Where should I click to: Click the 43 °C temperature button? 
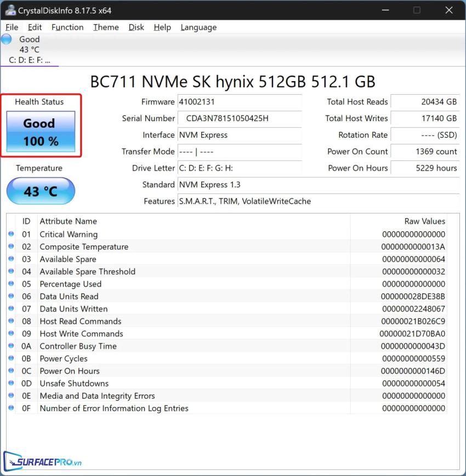point(41,191)
